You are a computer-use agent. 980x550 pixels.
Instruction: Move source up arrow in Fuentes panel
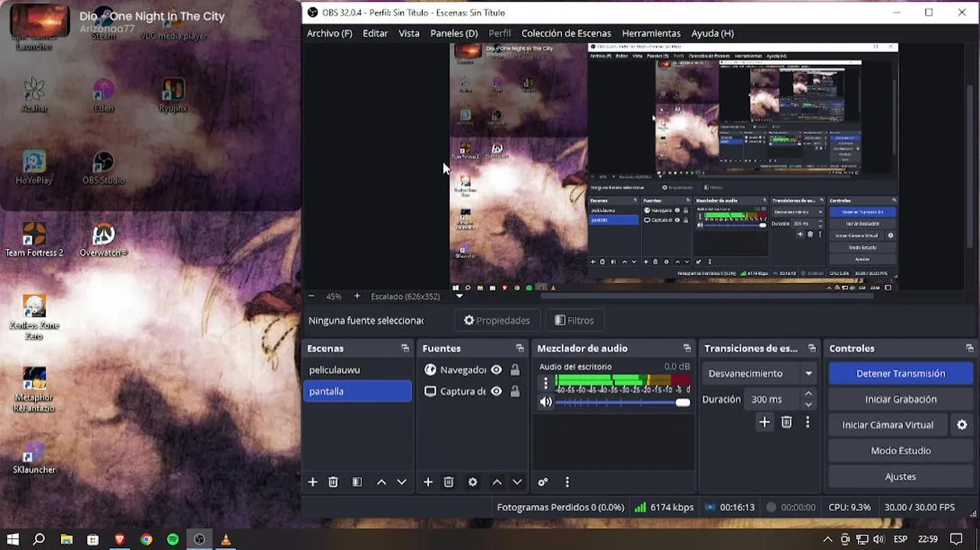click(497, 482)
